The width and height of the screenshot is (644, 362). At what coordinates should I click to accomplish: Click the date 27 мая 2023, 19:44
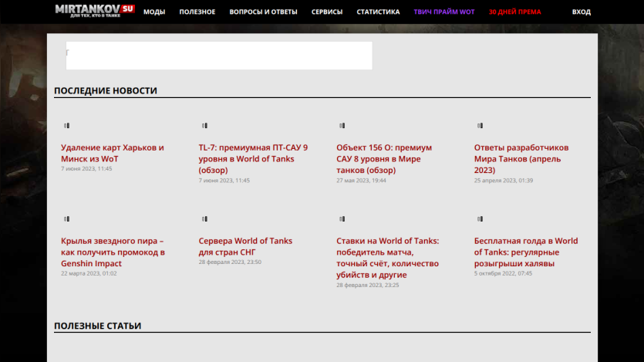coord(361,180)
